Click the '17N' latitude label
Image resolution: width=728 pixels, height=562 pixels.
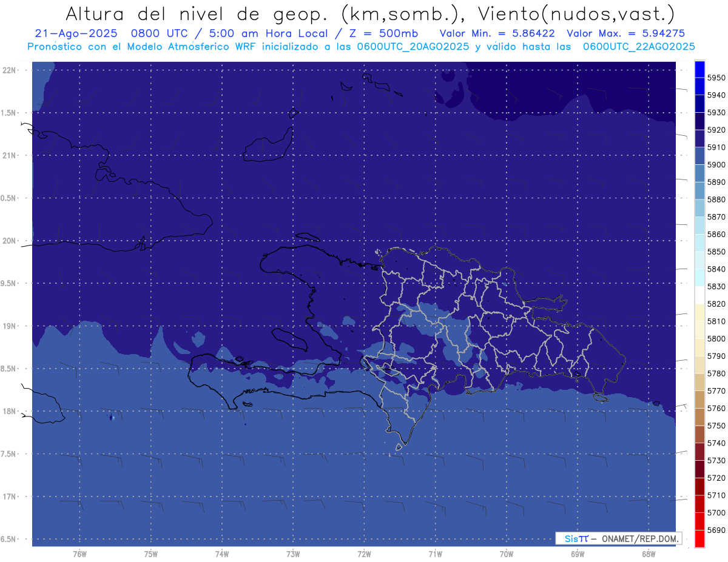pyautogui.click(x=8, y=497)
